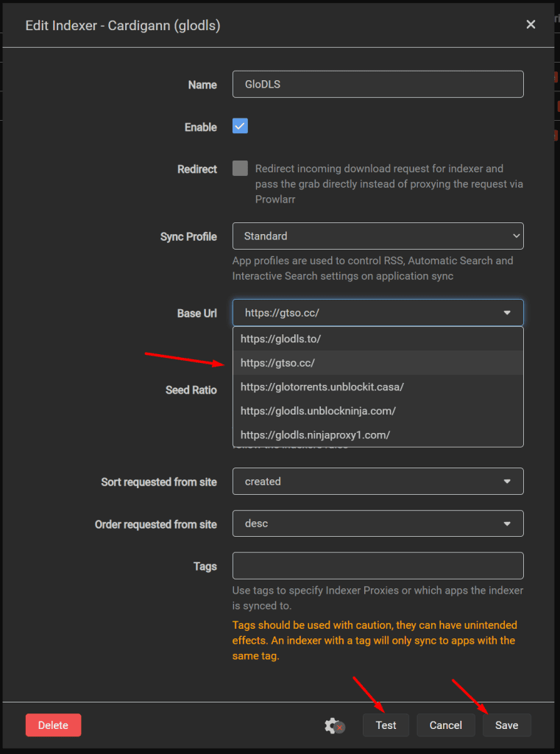Uncheck the Enable checkbox
560x754 pixels.
[240, 126]
